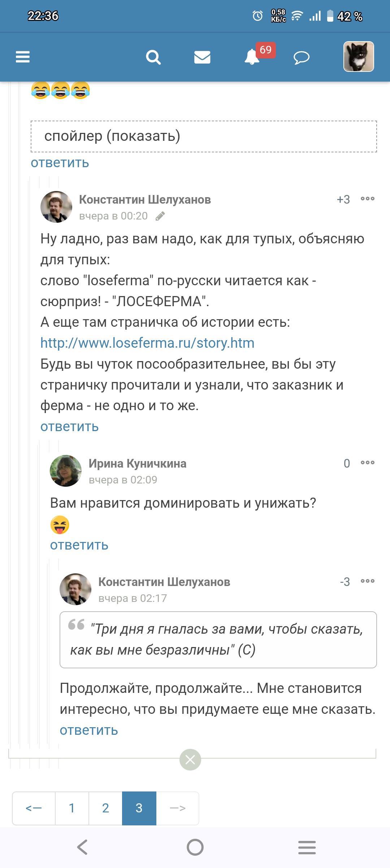Open options dots on Ирина Куничкина's comment
Image resolution: width=390 pixels, height=868 pixels.
tap(368, 463)
